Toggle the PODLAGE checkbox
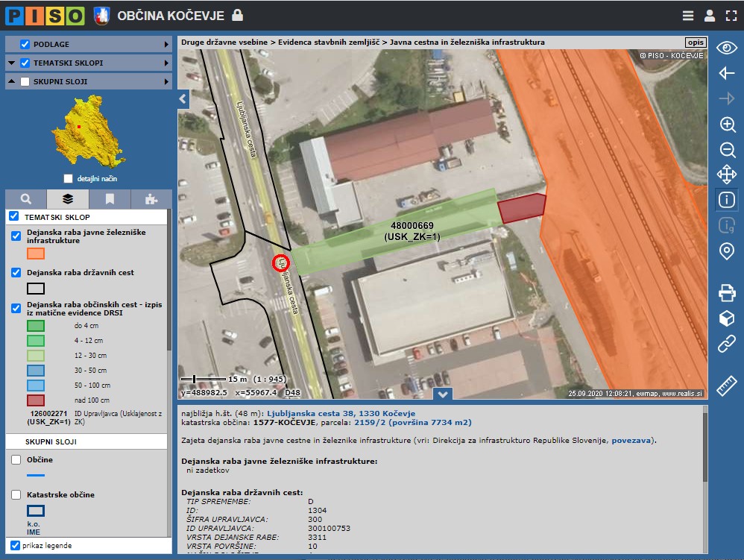The height and width of the screenshot is (560, 744). click(25, 44)
